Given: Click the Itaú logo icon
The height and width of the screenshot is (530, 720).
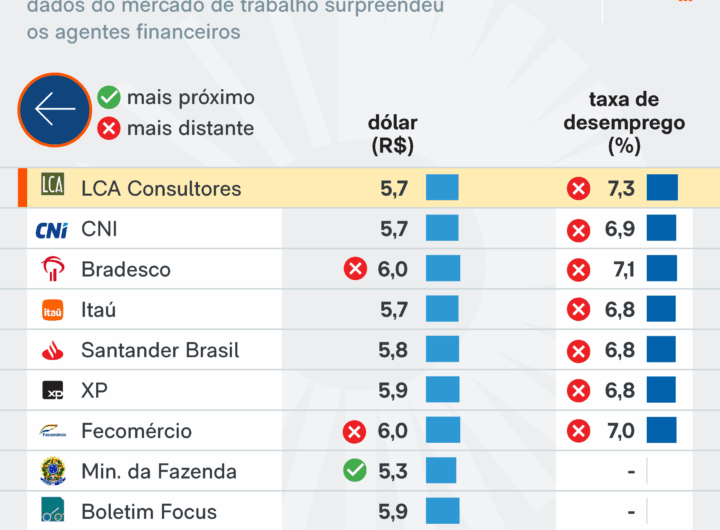Looking at the screenshot, I should coord(52,310).
